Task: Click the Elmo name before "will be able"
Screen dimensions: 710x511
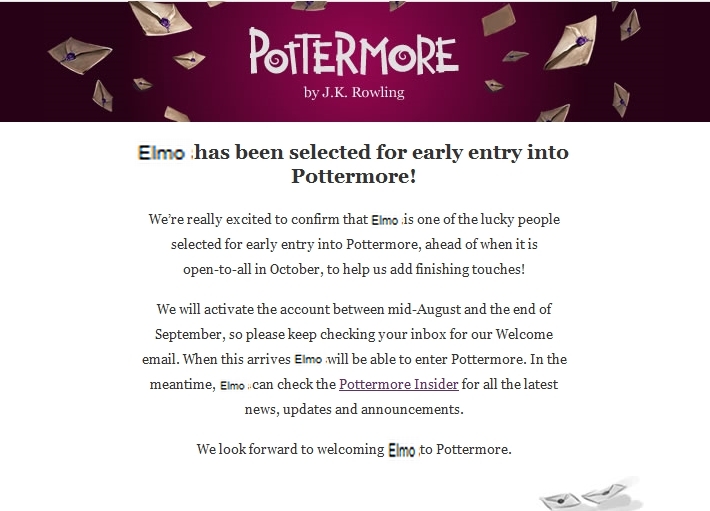Action: point(308,360)
